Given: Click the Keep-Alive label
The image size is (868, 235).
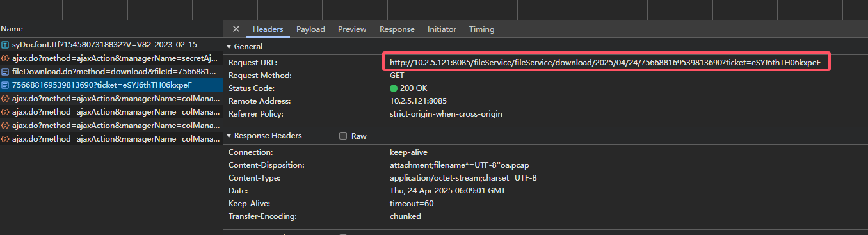Looking at the screenshot, I should point(250,204).
